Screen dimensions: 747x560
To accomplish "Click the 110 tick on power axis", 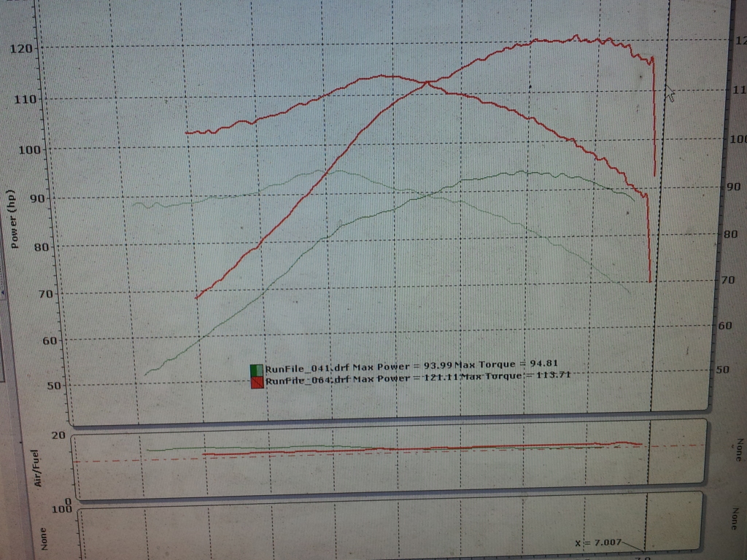I will click(24, 99).
